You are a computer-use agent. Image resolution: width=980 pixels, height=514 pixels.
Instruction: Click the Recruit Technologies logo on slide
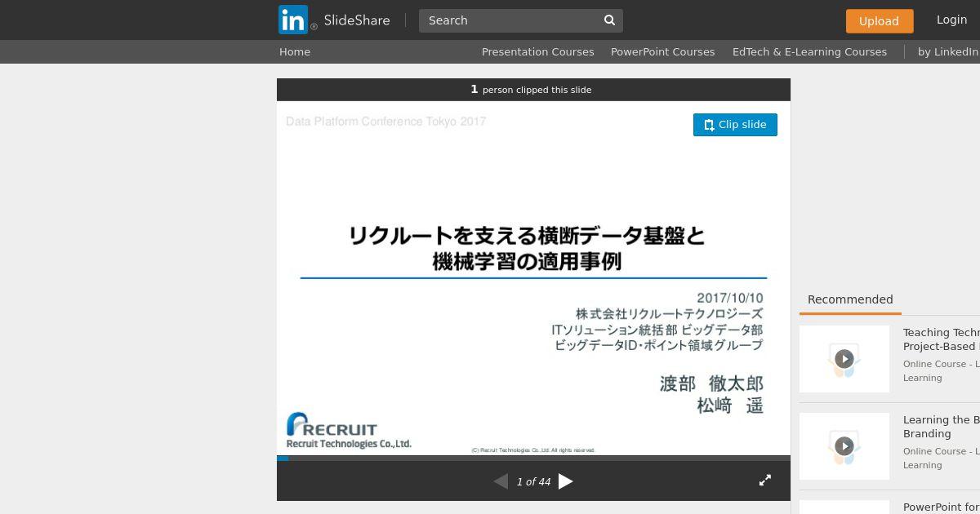348,431
